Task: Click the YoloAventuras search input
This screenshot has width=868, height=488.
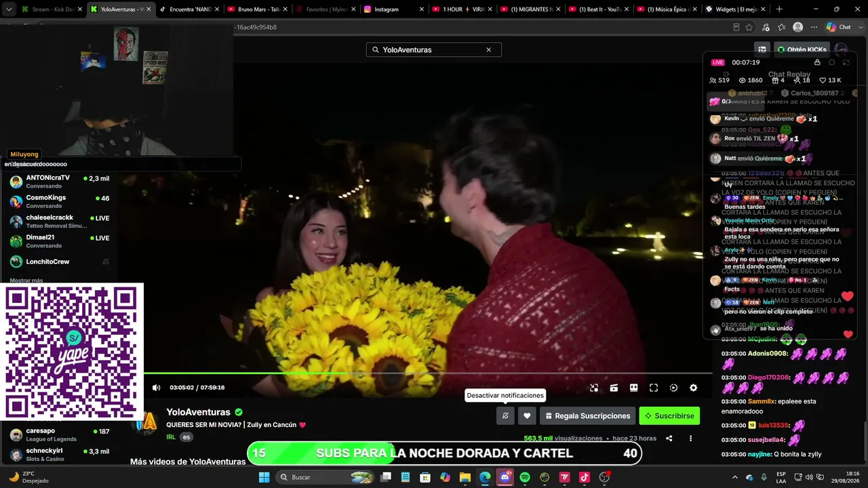Action: click(434, 50)
